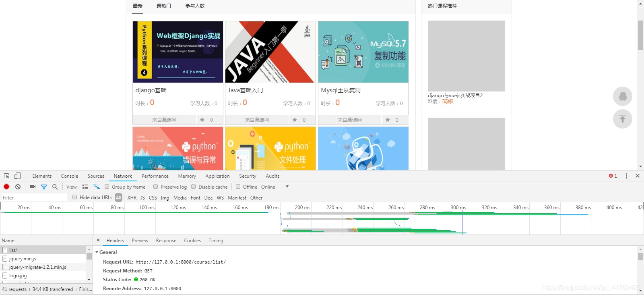Viewport: 644px width, 295px height.
Task: Click favorite star on django基础 card
Action: [202, 120]
